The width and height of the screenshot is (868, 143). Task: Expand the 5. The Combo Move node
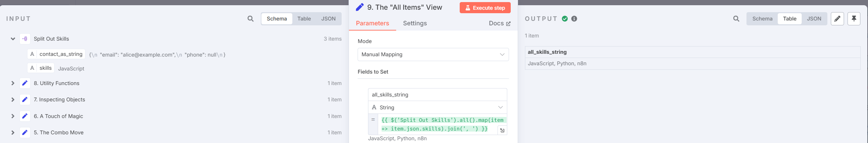pyautogui.click(x=13, y=133)
